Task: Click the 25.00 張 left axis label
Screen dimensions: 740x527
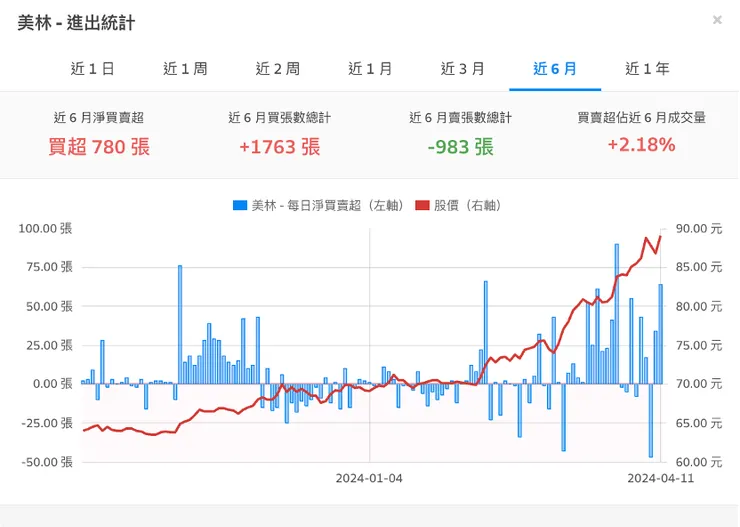Action: (50, 345)
